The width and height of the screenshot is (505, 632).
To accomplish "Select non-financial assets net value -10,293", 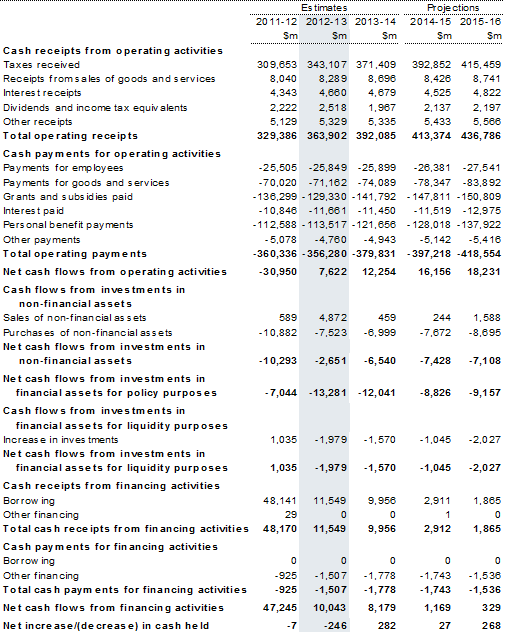I will coord(278,361).
